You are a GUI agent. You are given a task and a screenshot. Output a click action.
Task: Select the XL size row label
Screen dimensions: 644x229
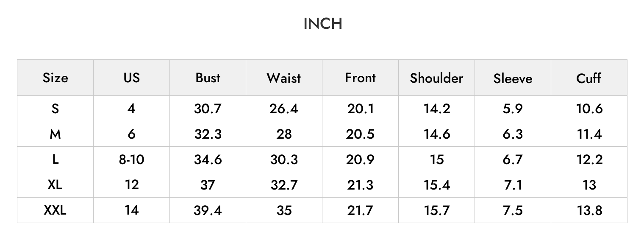pyautogui.click(x=55, y=185)
